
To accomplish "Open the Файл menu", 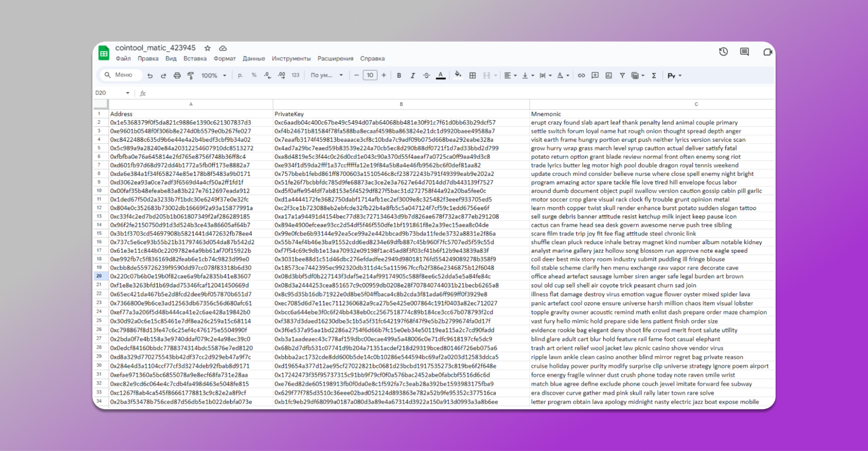I will [123, 59].
